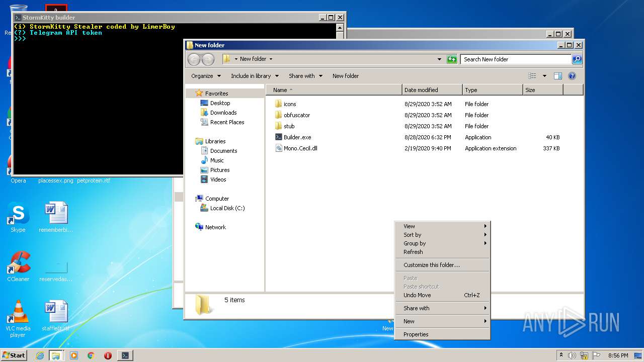The width and height of the screenshot is (644, 362).
Task: Refresh the folder using the green arrows button
Action: point(452,59)
